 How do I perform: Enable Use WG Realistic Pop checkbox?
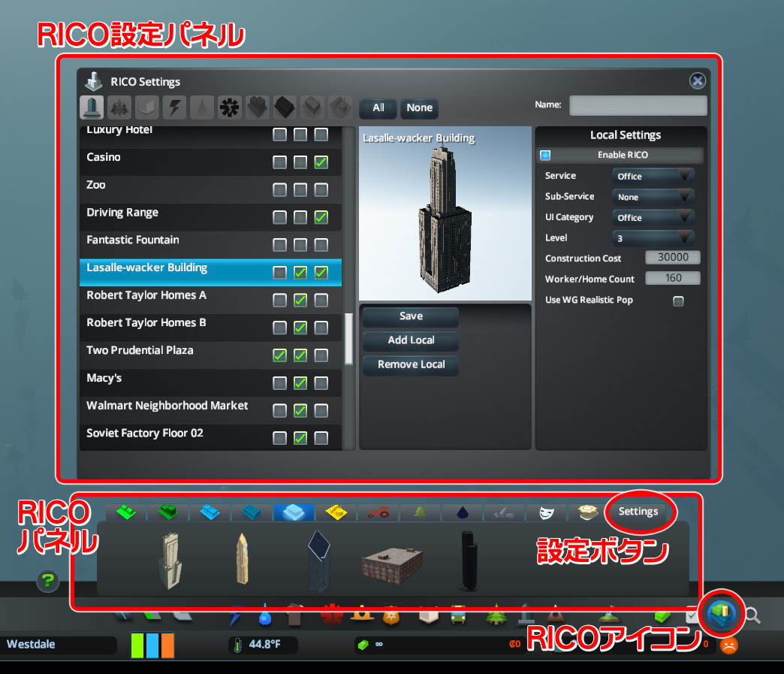tap(678, 301)
